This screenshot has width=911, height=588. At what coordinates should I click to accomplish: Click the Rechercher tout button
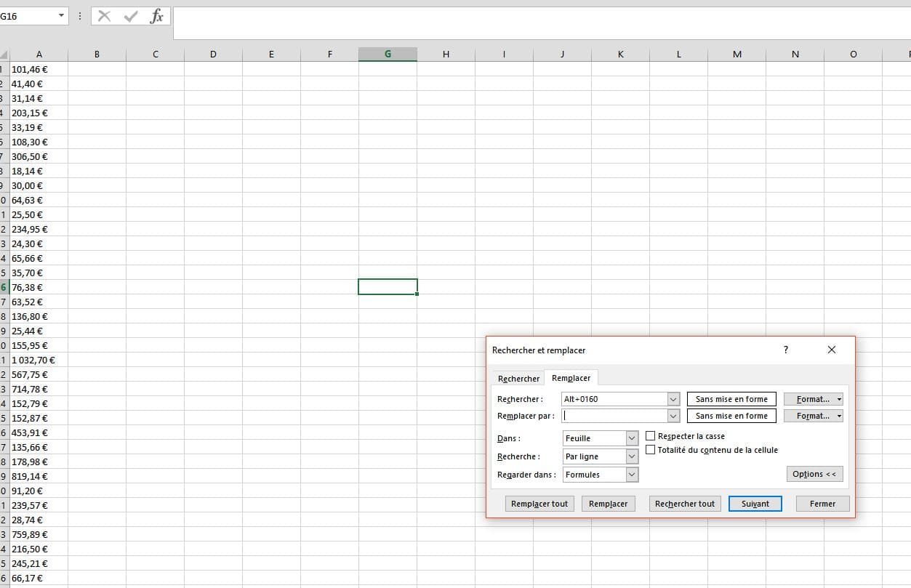pyautogui.click(x=684, y=504)
